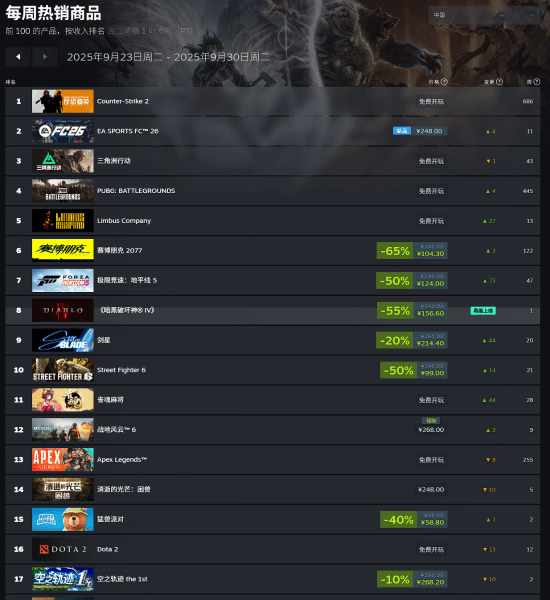Click Limbus Company logo thumbnail
This screenshot has height=600, width=550.
tap(63, 221)
